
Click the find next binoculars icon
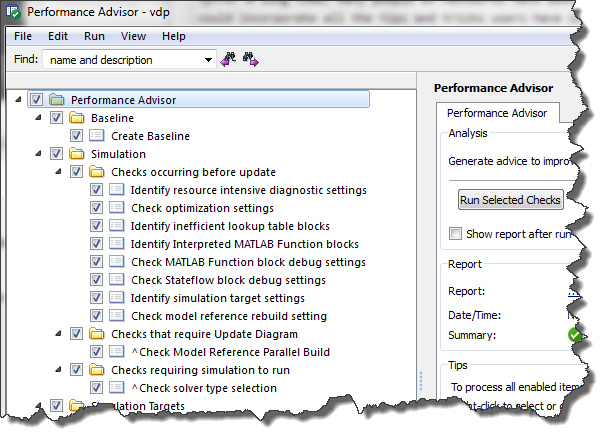(x=251, y=60)
